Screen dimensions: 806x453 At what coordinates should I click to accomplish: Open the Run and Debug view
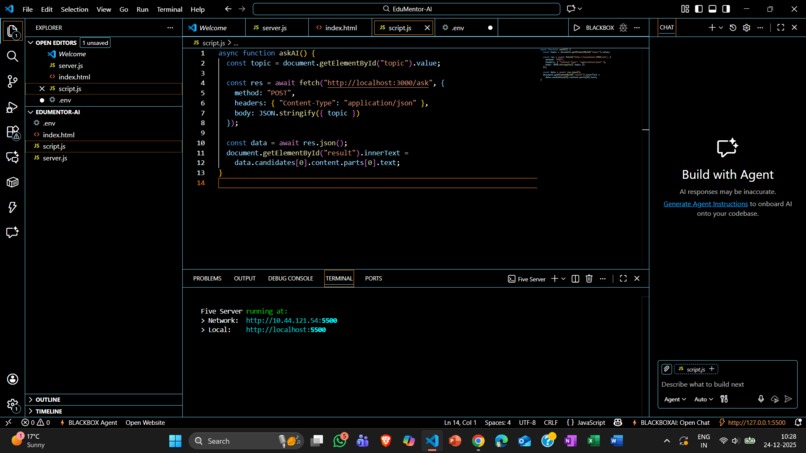12,107
